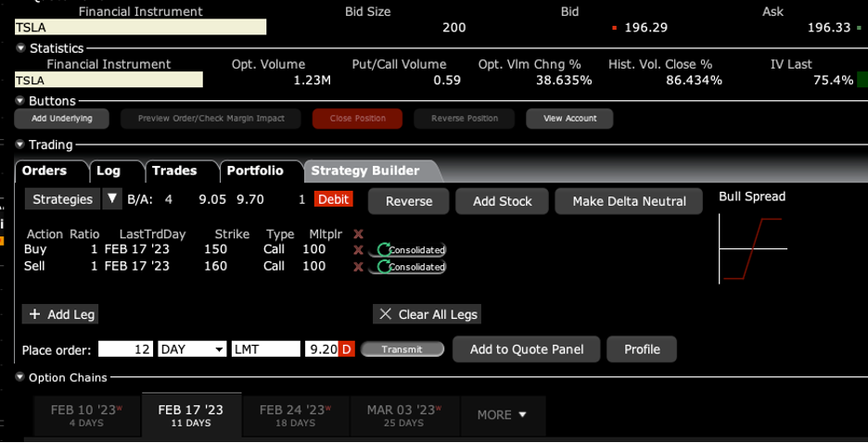The height and width of the screenshot is (443, 868).
Task: Open the Trades tab
Action: 174,171
